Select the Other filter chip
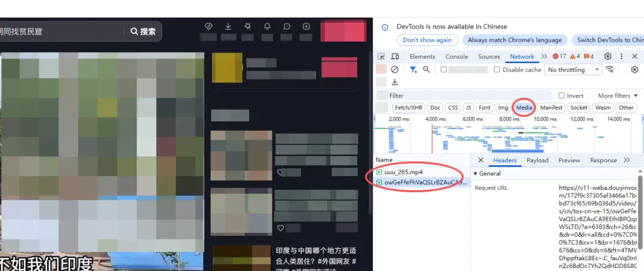Screen dimensions: 644x271 tap(626, 107)
